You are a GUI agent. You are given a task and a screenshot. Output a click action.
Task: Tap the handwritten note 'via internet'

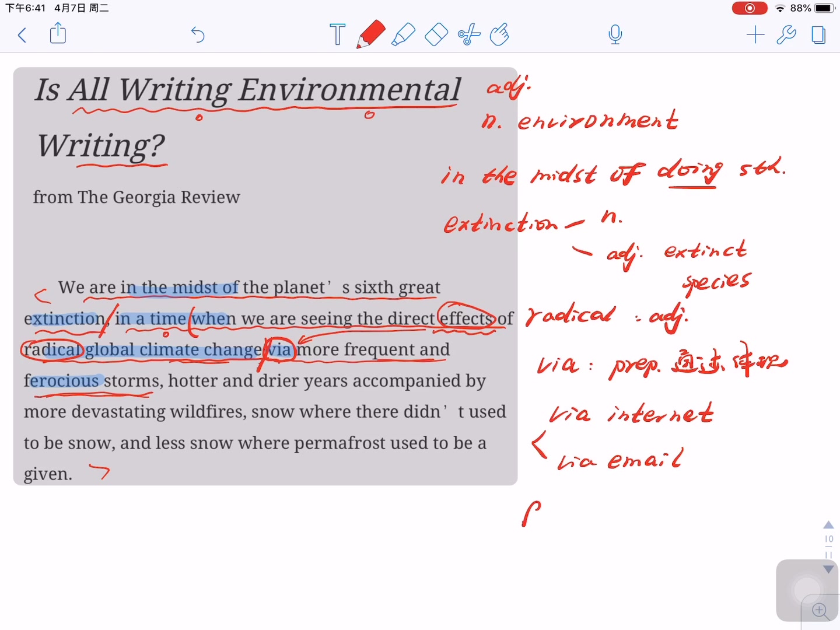(631, 413)
